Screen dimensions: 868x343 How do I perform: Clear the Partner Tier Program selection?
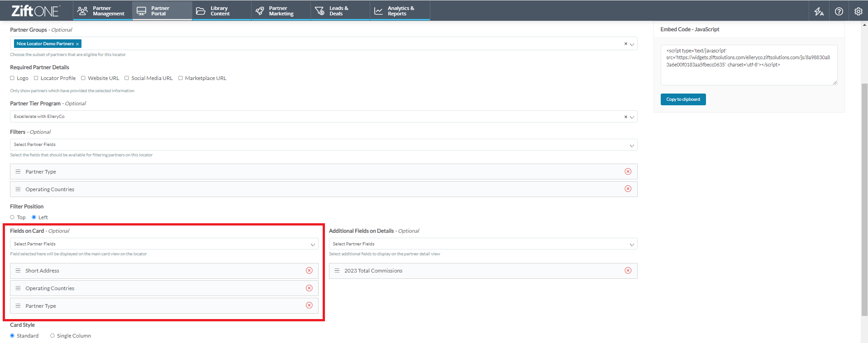[625, 117]
